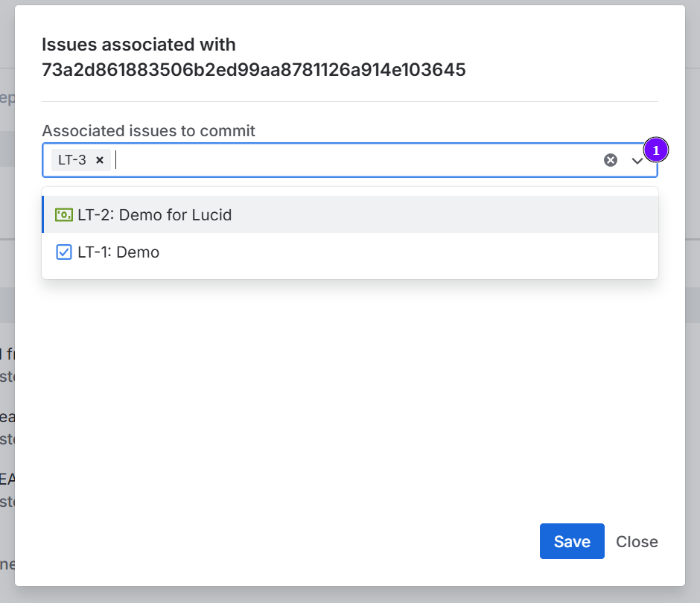Click the purple badge showing number 1
This screenshot has width=700, height=603.
tap(656, 150)
